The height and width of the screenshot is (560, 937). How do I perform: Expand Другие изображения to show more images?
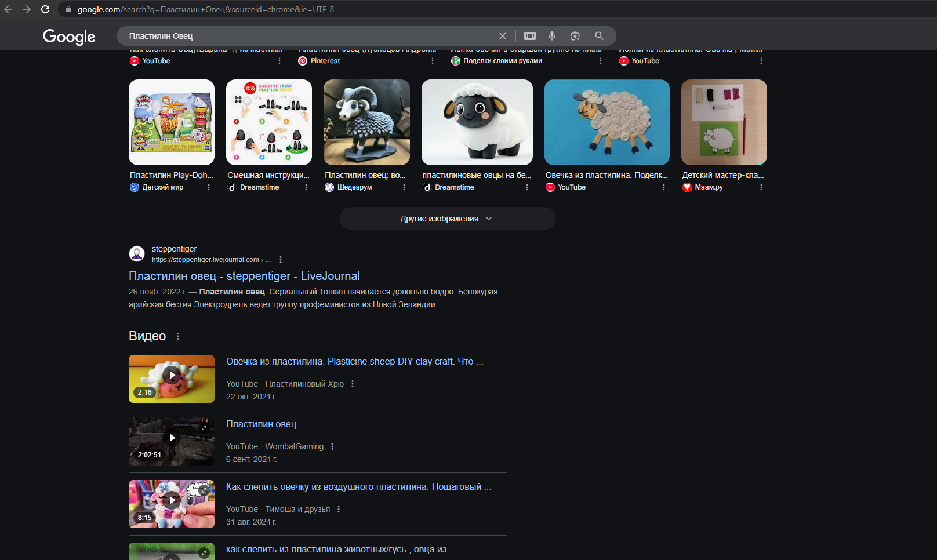coord(447,219)
